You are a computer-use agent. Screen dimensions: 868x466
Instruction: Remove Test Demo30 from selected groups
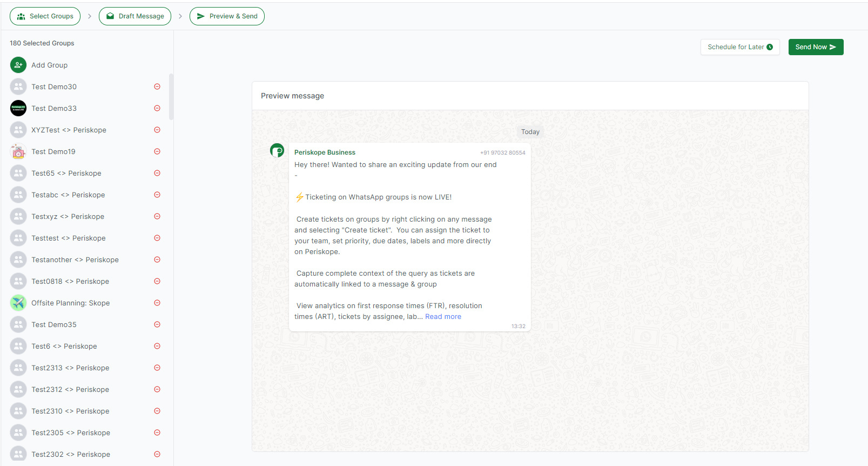pos(157,86)
